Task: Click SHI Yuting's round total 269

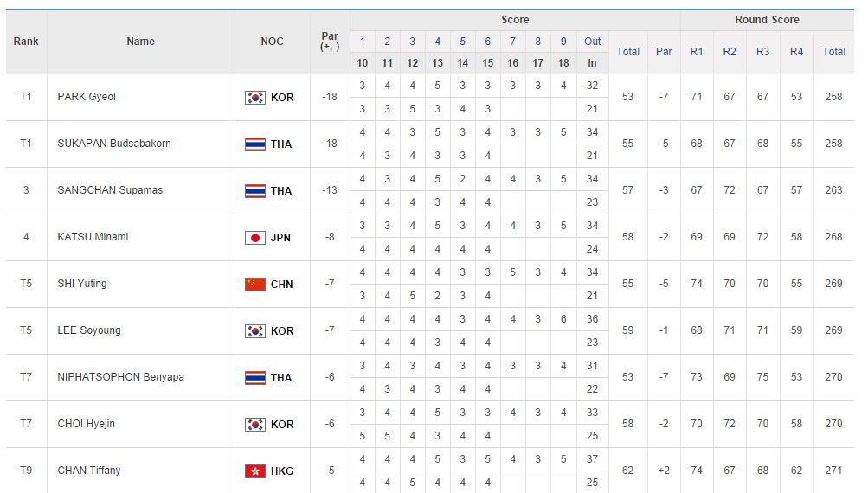Action: pyautogui.click(x=833, y=284)
